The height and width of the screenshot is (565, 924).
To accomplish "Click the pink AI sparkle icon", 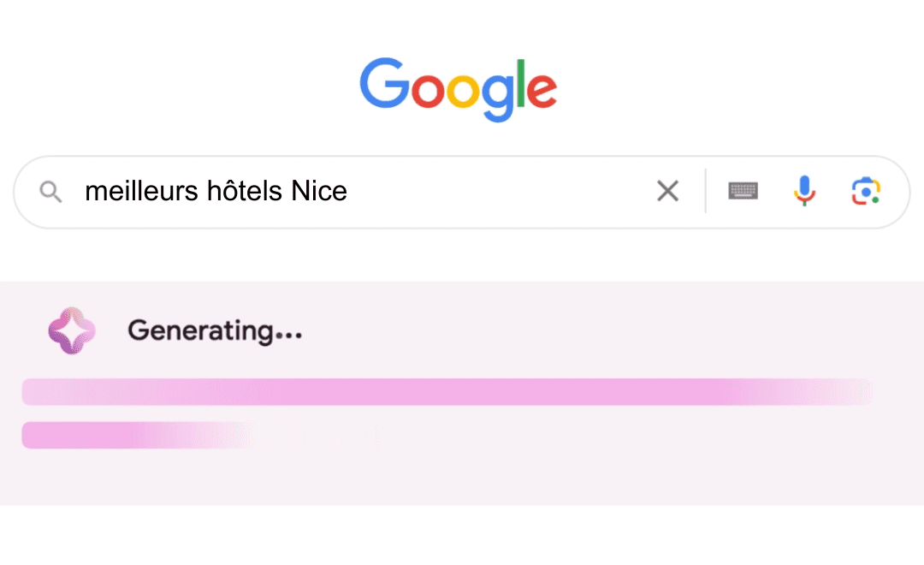I will [x=72, y=330].
